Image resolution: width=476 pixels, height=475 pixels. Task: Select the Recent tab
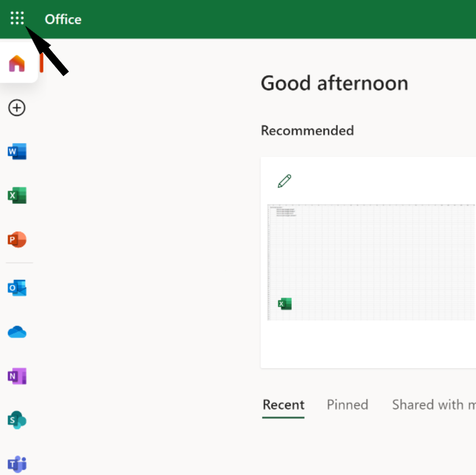(x=283, y=405)
